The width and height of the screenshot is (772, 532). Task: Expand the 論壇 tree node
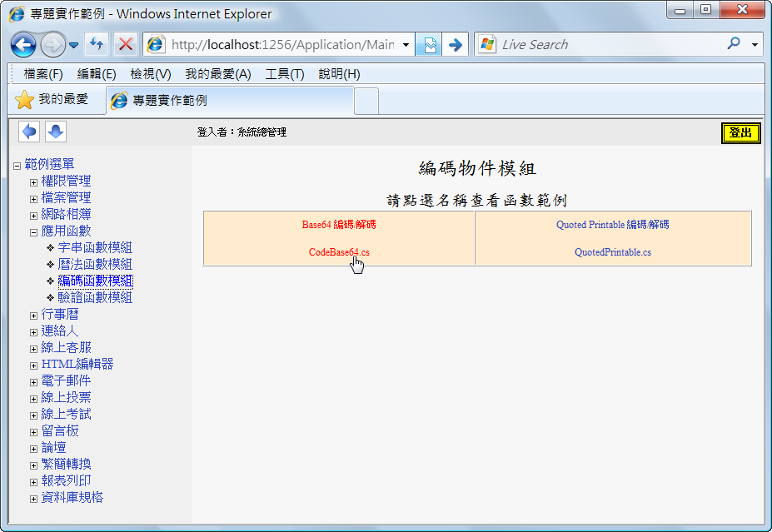pos(33,449)
